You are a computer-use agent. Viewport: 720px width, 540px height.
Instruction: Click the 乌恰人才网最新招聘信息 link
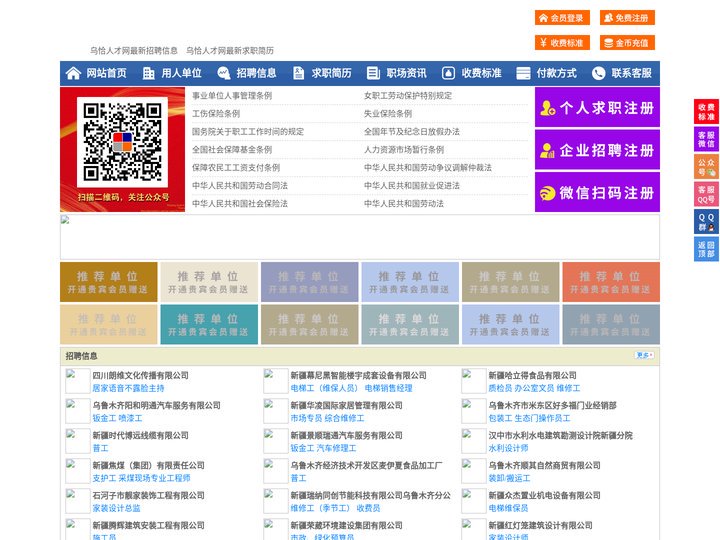point(134,51)
